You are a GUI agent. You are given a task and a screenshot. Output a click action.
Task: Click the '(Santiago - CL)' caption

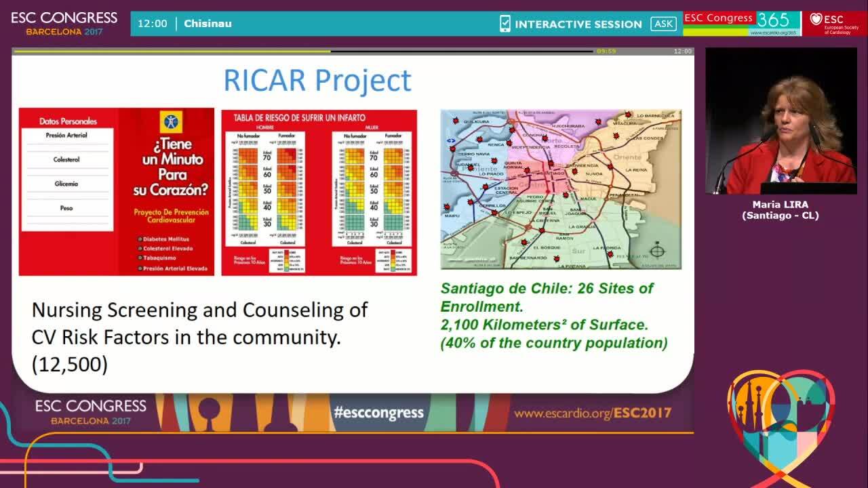tap(781, 216)
